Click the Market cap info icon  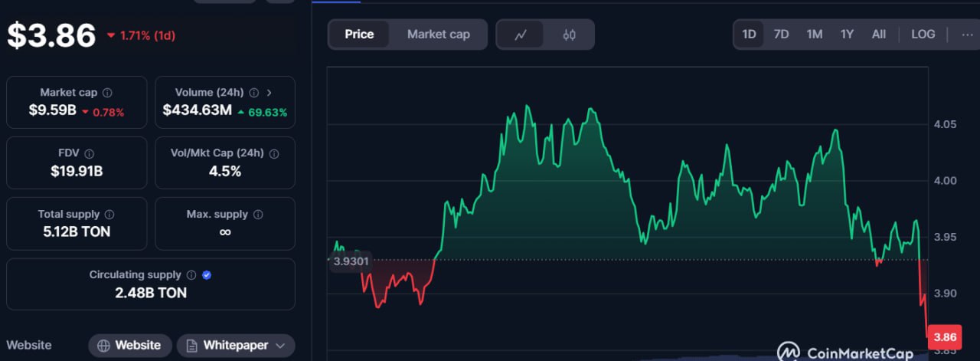tap(107, 93)
